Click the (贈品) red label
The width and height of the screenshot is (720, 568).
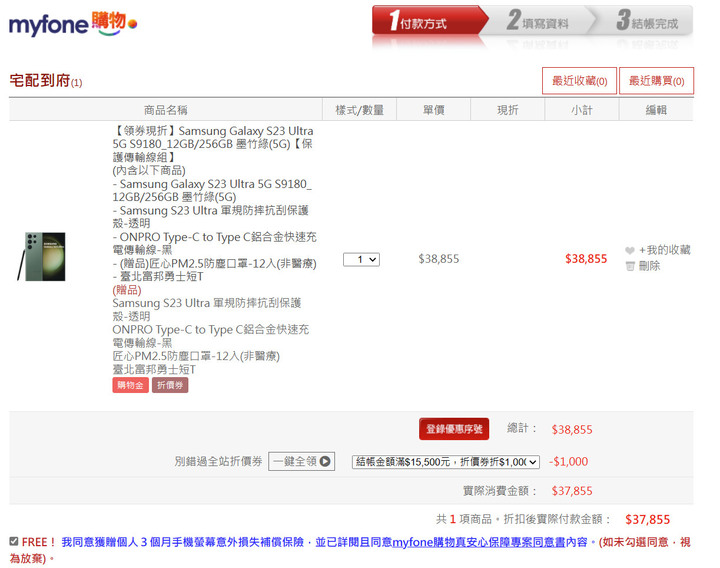(127, 290)
